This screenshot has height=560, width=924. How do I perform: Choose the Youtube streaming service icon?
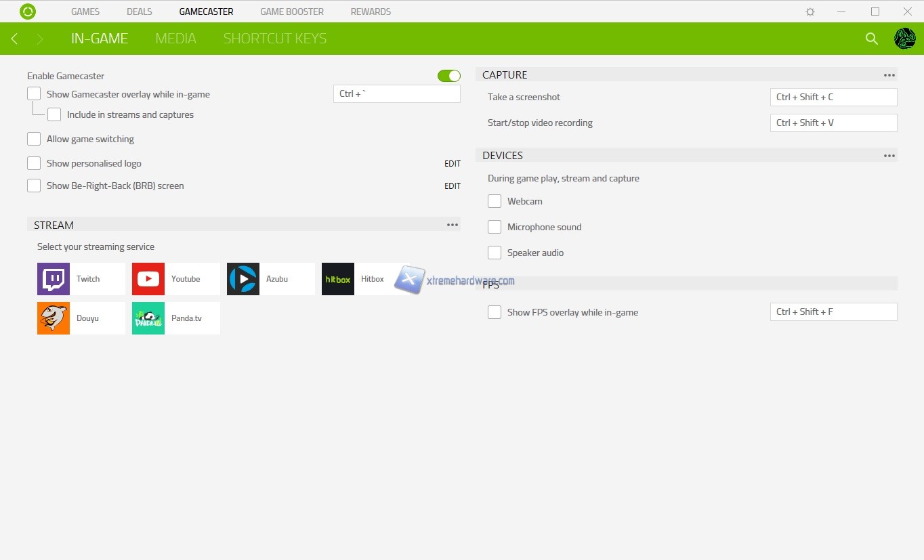click(x=148, y=279)
